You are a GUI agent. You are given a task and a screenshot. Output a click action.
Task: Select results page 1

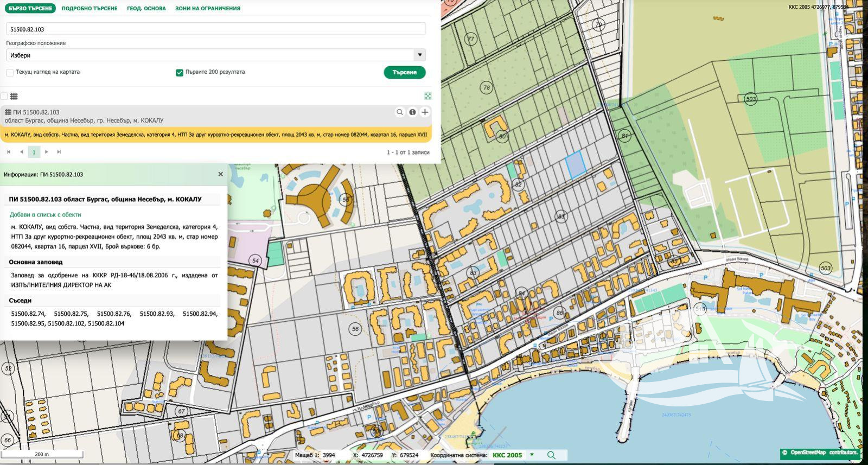pyautogui.click(x=34, y=152)
